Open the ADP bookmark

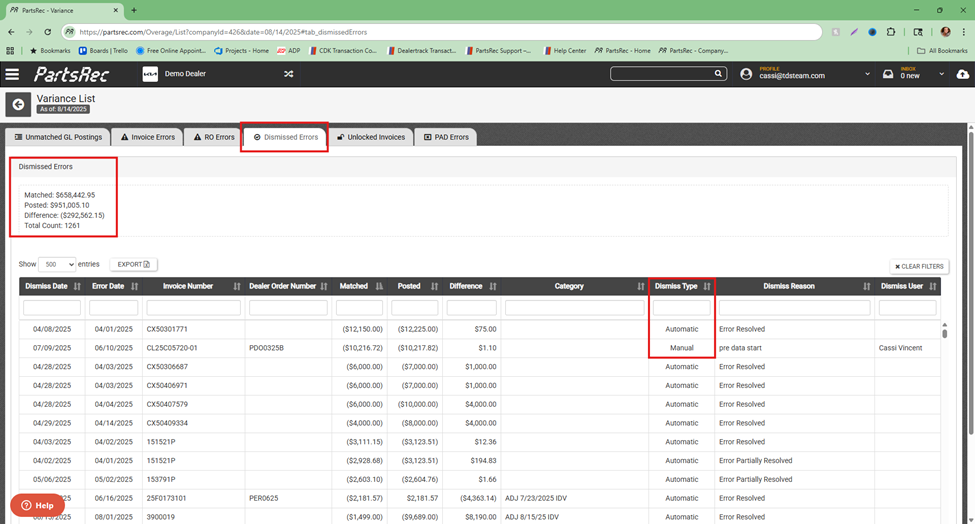tap(289, 50)
